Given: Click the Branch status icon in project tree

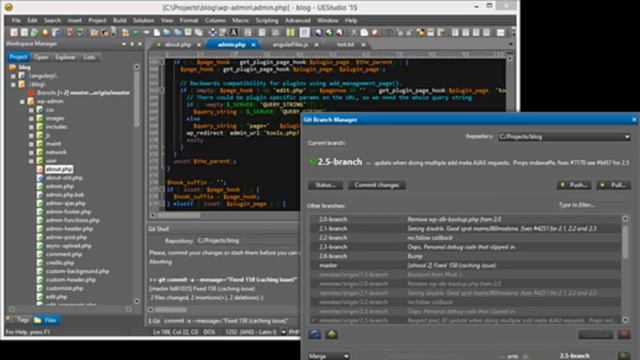Looking at the screenshot, I should click(x=31, y=93).
